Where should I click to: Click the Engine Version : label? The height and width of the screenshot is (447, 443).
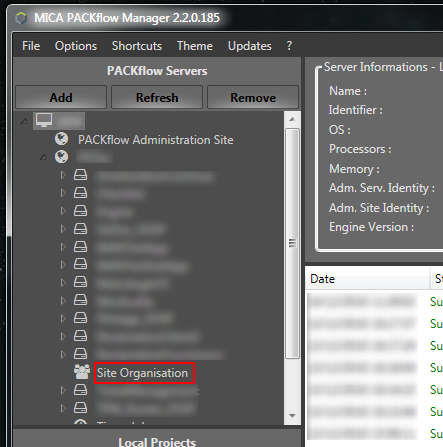coord(371,227)
